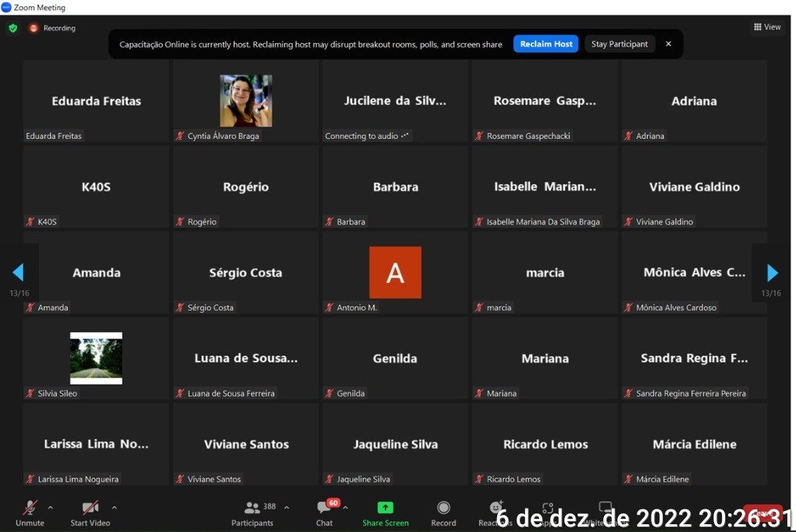Go to previous gallery page arrow
The height and width of the screenshot is (532, 796).
(18, 273)
